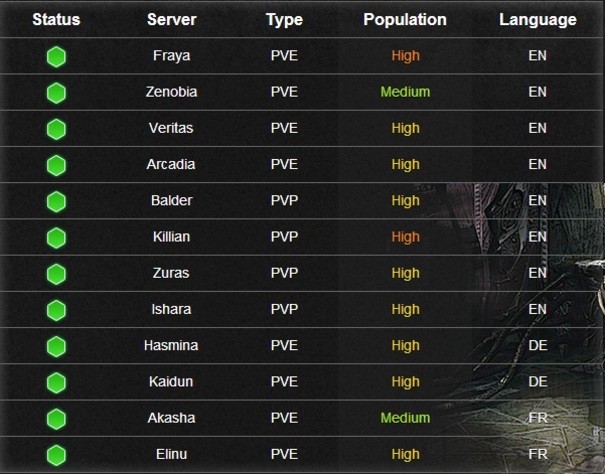Choose the Hasmina server row

[x=302, y=345]
